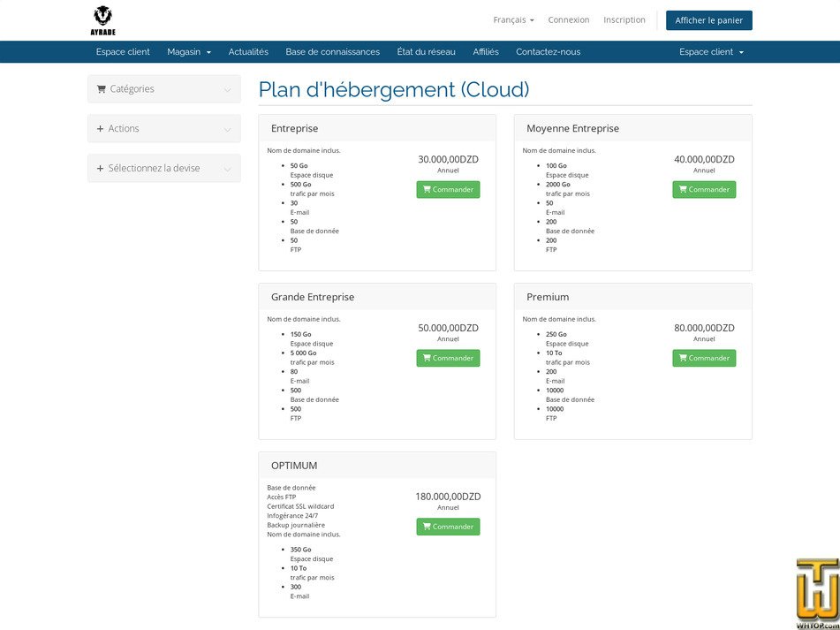Viewport: 840px width, 630px height.
Task: Click the cart icon beside Catégories
Action: coord(102,89)
